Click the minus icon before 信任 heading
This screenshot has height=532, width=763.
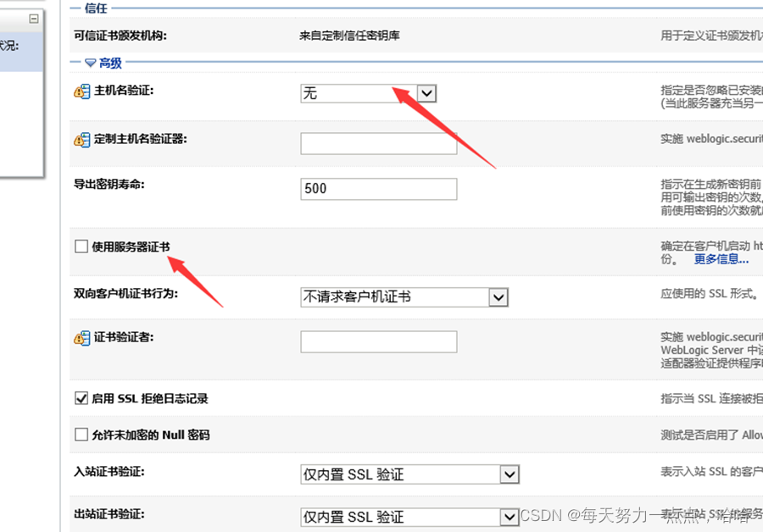(x=75, y=8)
